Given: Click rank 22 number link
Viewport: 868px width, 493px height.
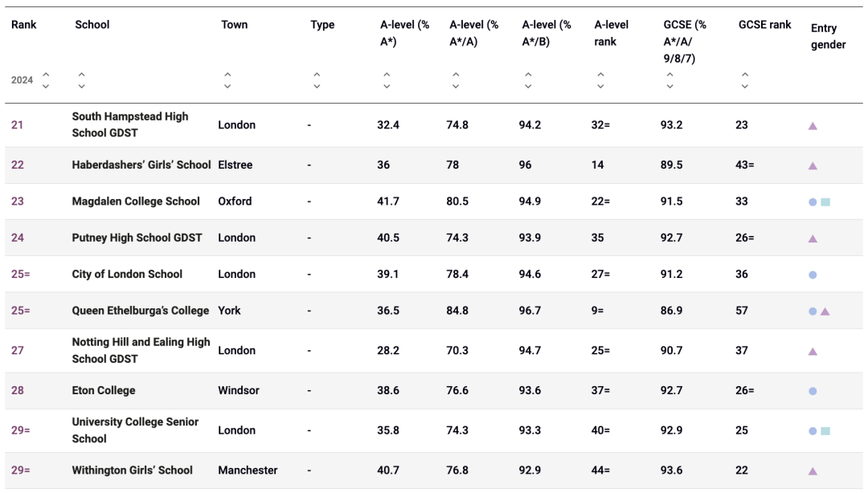Looking at the screenshot, I should coord(18,165).
